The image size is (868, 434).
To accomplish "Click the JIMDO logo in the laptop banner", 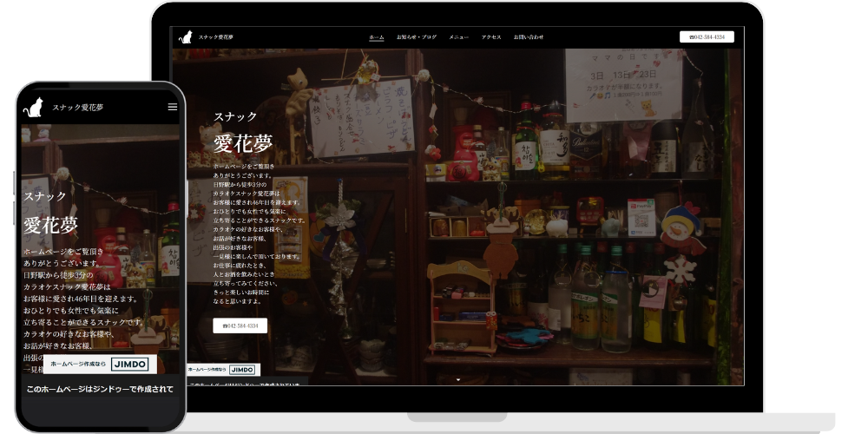I will coord(242,370).
